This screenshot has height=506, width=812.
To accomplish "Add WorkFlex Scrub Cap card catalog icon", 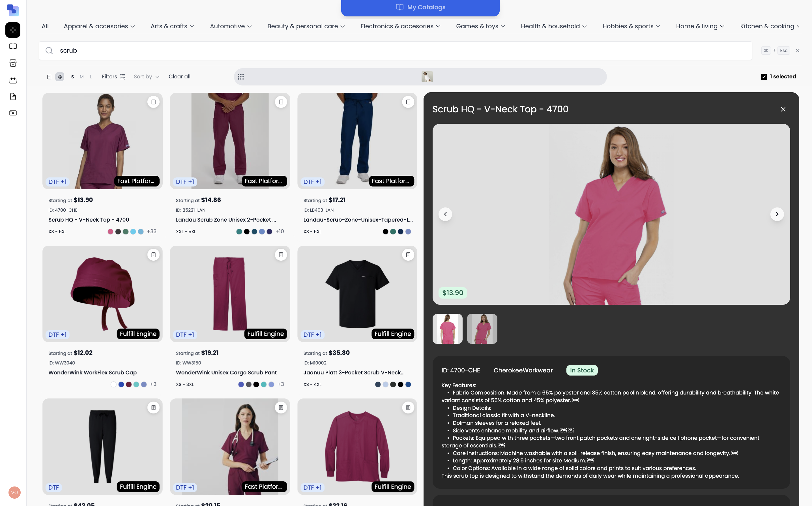I will [154, 255].
